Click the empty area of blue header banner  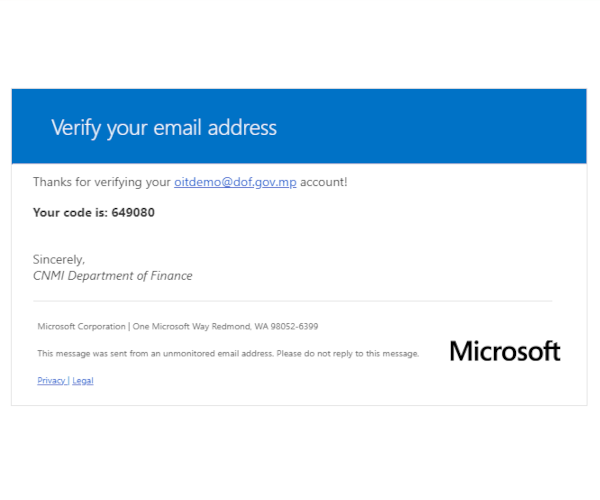click(x=432, y=126)
